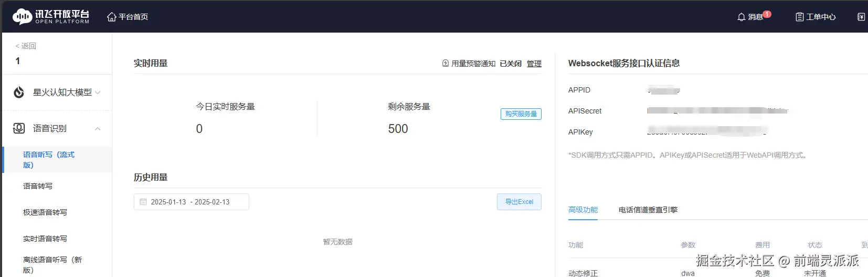Expand the 星火认知大模型 menu chevron
Image resolution: width=868 pixels, height=277 pixels.
[x=98, y=93]
